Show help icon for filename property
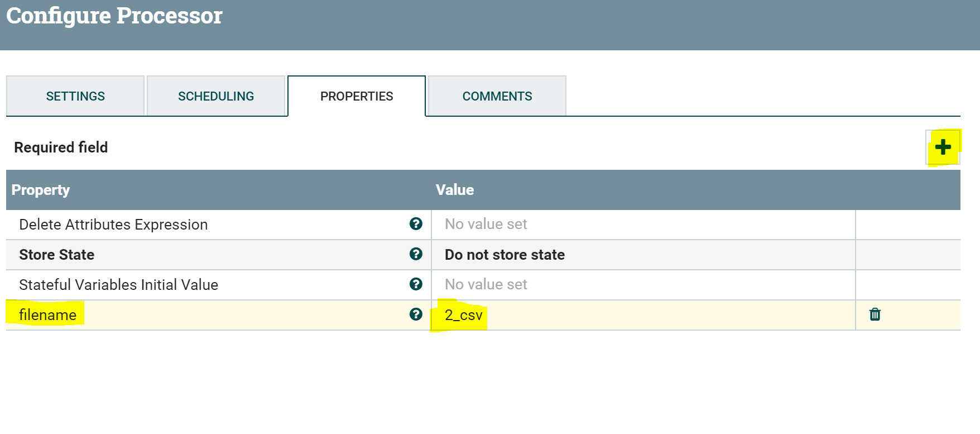Viewport: 980px width, 434px height. pos(416,314)
